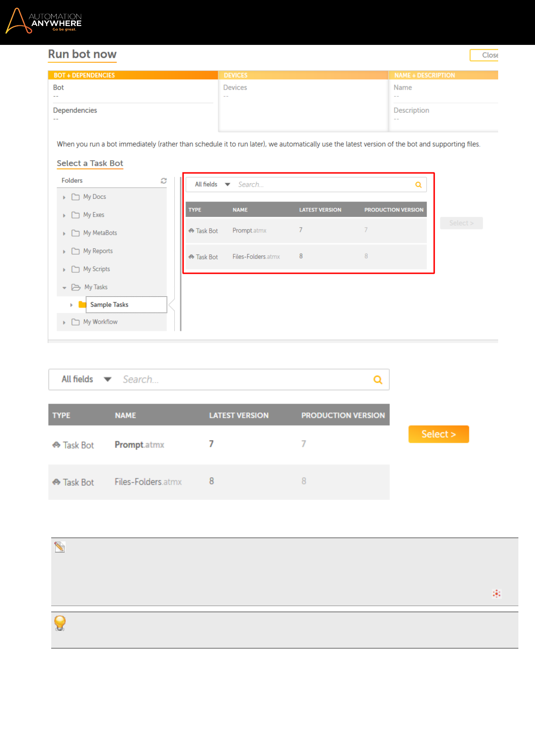Image resolution: width=535 pixels, height=756 pixels.
Task: Expand the My Scripts folder
Action: [x=64, y=269]
